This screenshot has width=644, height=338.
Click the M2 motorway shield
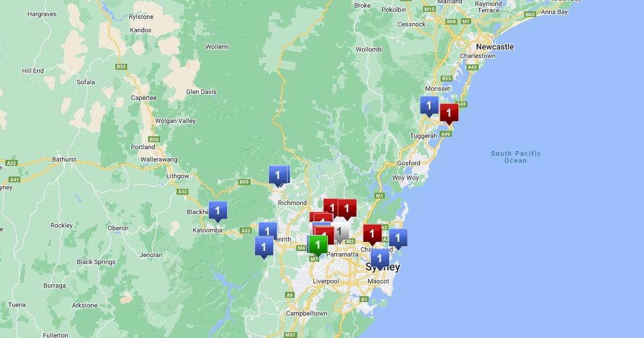(x=350, y=241)
